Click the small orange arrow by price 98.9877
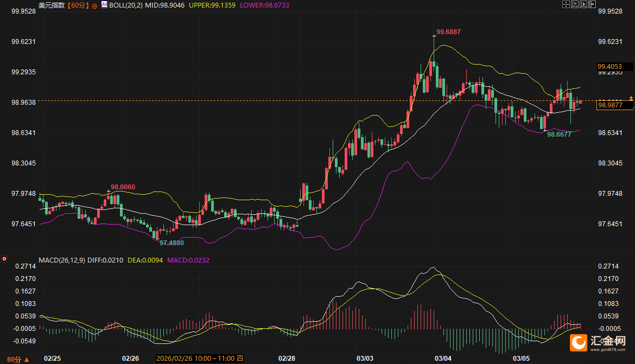 (x=631, y=98)
